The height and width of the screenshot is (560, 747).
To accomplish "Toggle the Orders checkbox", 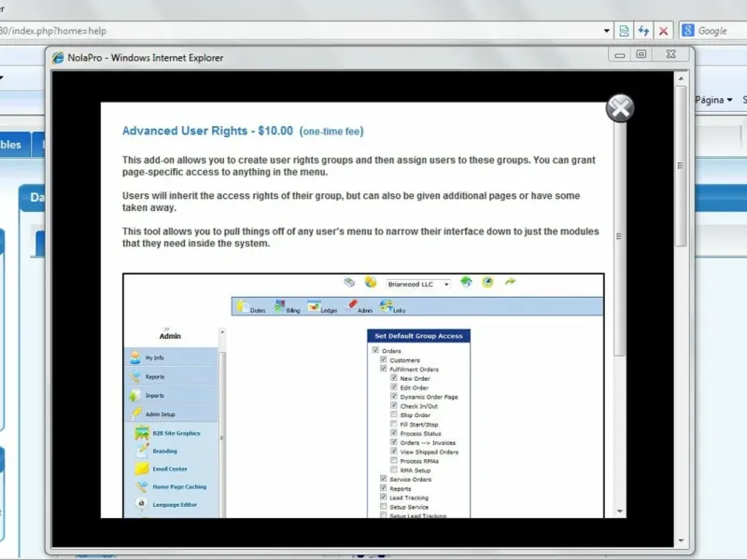I will click(375, 350).
